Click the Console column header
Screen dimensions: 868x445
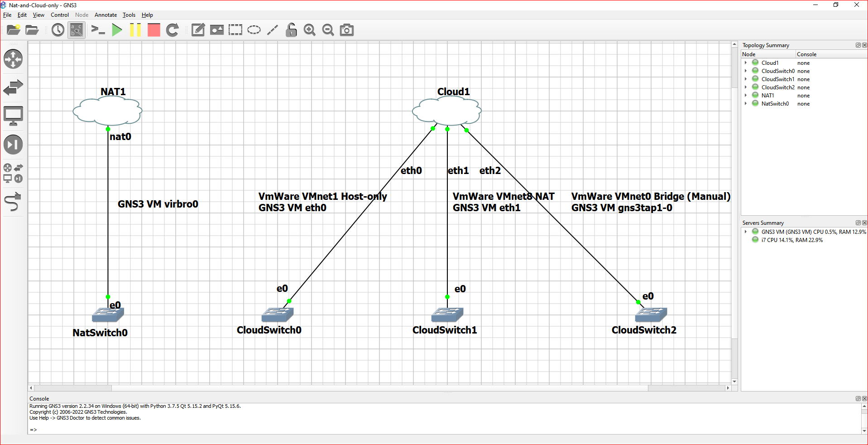tap(831, 54)
